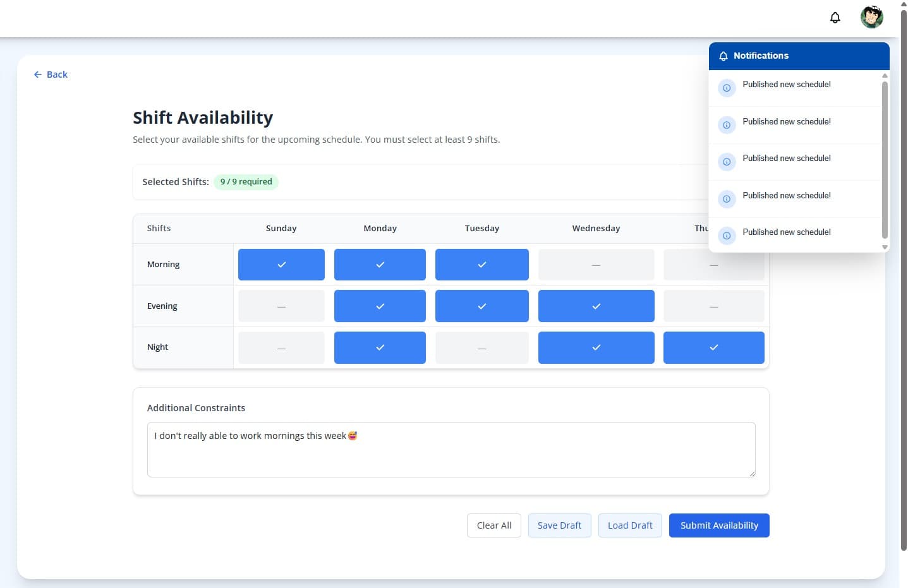Click the Load Draft button
The height and width of the screenshot is (588, 908).
630,525
